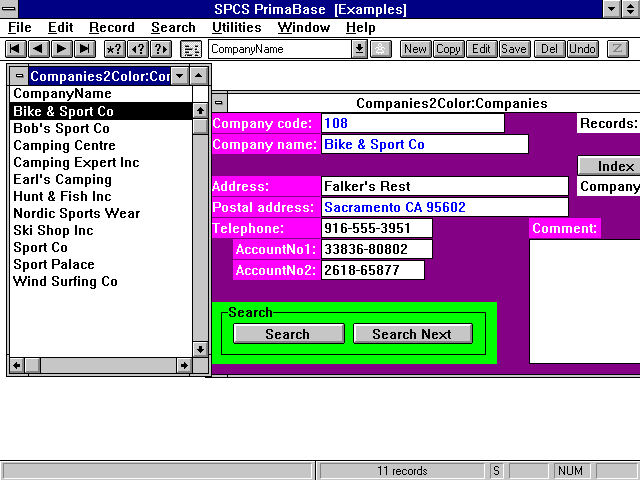This screenshot has width=640, height=480.
Task: Open the Companies form control menu box
Action: [x=220, y=103]
